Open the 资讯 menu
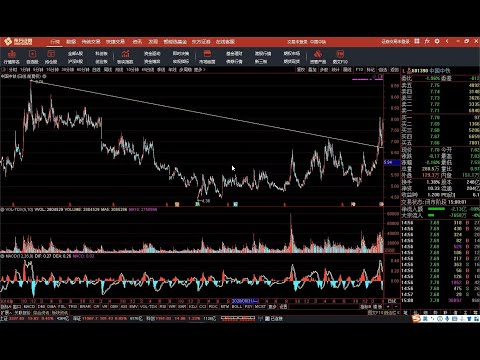Screen dimensions: 480x360 click(137, 42)
